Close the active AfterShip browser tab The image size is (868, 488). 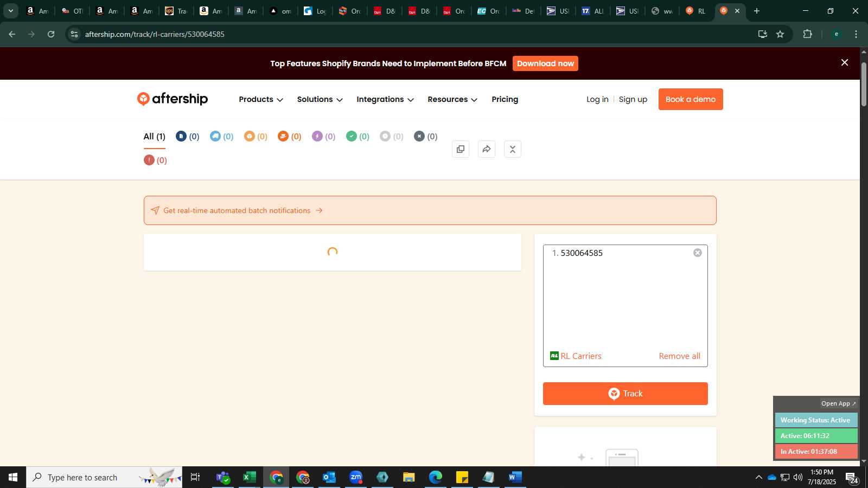pos(737,11)
